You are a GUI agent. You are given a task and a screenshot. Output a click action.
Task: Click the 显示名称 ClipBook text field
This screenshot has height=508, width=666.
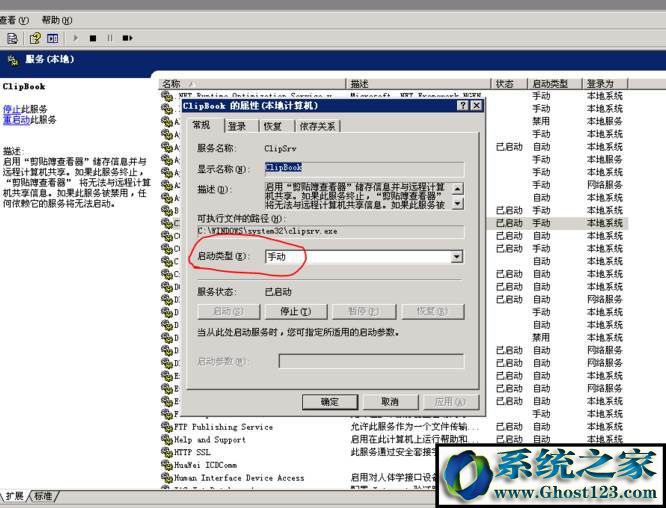364,168
